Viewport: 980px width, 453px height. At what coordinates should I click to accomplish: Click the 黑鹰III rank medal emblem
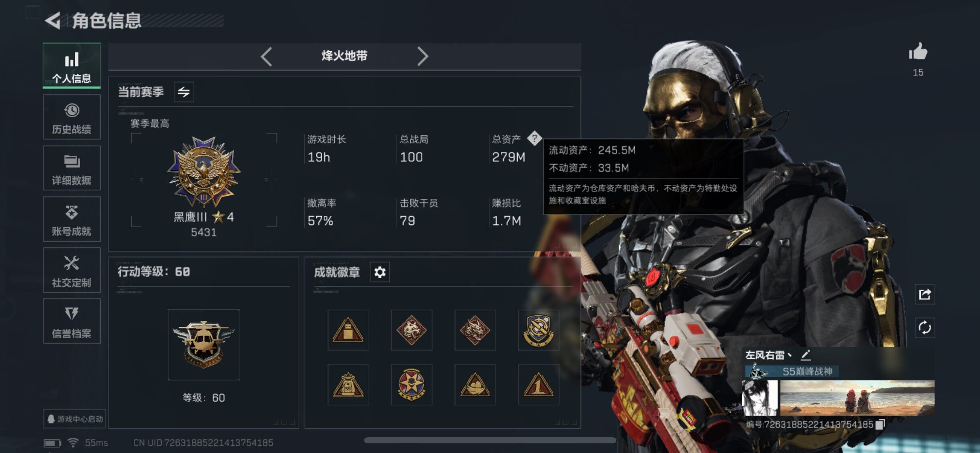[x=204, y=172]
